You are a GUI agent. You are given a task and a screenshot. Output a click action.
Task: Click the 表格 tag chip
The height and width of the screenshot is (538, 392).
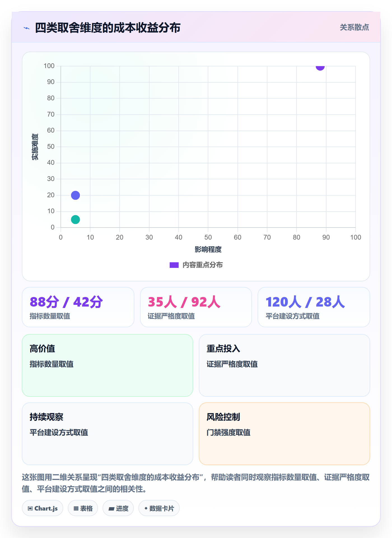point(83,508)
